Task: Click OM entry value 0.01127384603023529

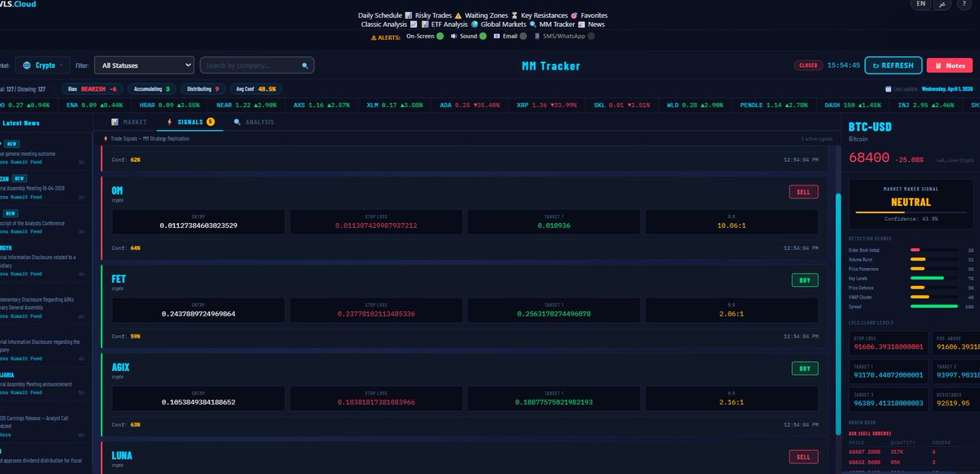Action: tap(198, 225)
